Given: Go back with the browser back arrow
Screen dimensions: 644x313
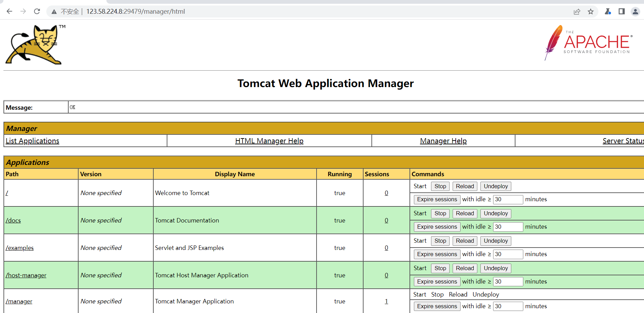Looking at the screenshot, I should point(9,11).
